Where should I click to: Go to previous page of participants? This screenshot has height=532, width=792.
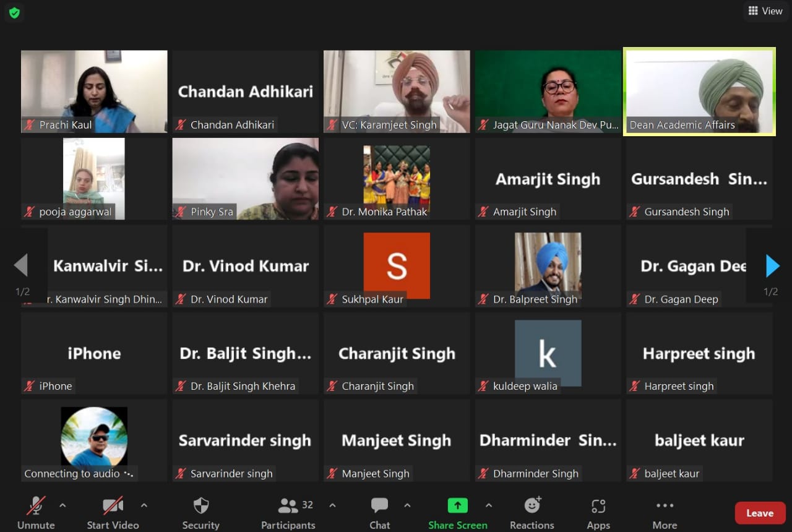[22, 266]
